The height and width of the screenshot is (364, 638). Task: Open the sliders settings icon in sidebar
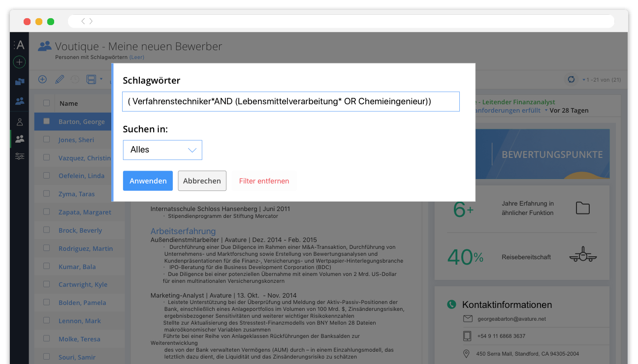point(20,156)
